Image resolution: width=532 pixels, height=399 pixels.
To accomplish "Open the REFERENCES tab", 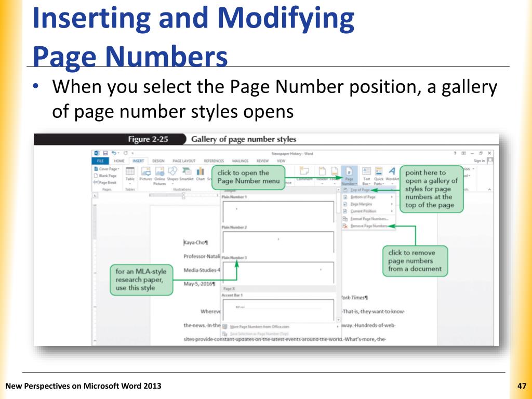I will point(214,161).
